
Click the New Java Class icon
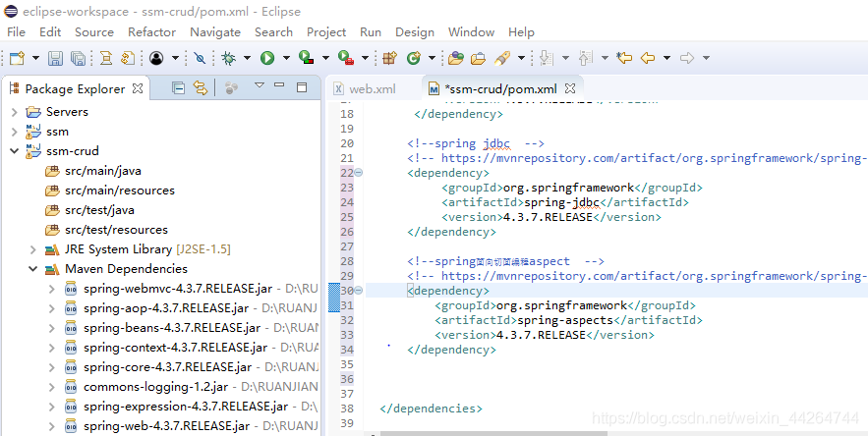(414, 58)
